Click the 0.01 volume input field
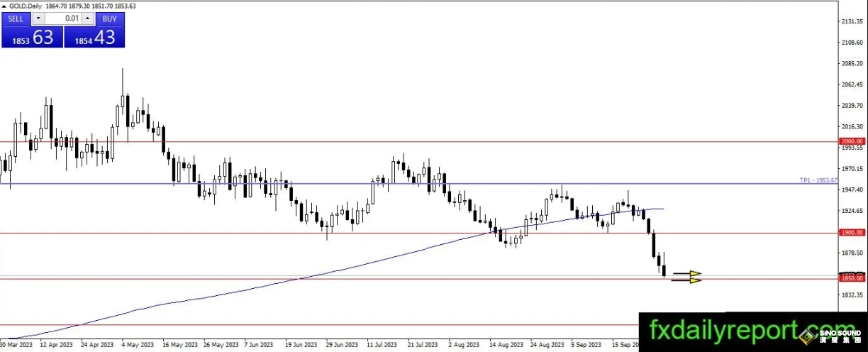This screenshot has width=868, height=352. point(62,19)
